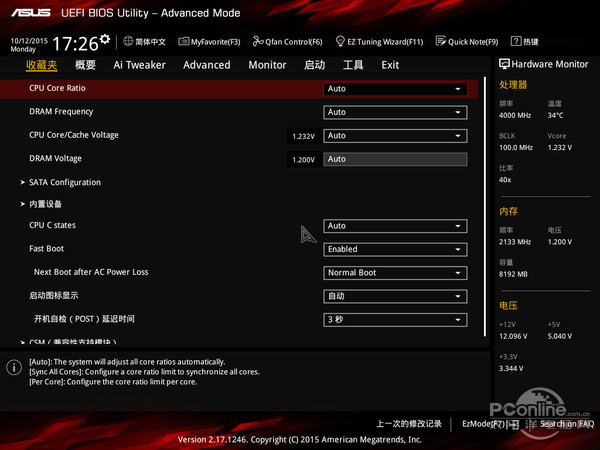This screenshot has width=600, height=450.
Task: Expand the 内置设备 submenu
Action: (45, 204)
